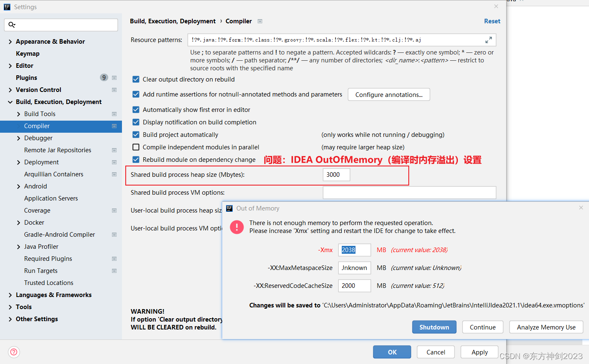589x364 pixels.
Task: Expand Version Control section
Action: (10, 90)
